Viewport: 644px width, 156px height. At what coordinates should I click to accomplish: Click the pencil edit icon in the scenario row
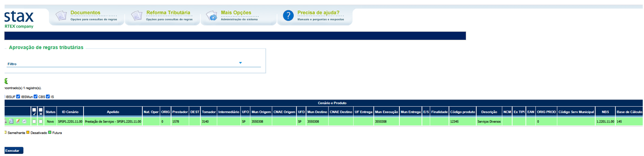click(18, 121)
